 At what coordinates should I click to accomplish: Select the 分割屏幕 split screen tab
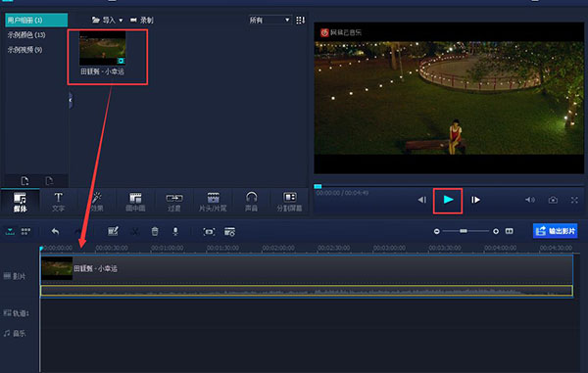[x=289, y=202]
